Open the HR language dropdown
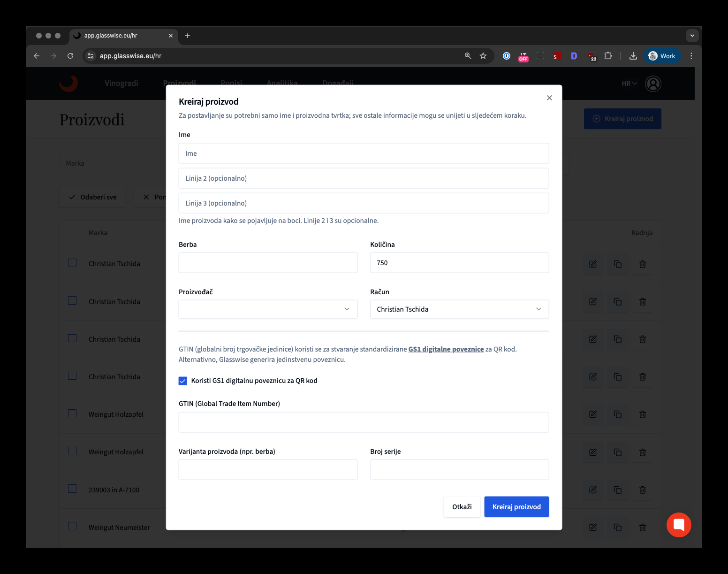Viewport: 728px width, 574px height. [x=629, y=84]
